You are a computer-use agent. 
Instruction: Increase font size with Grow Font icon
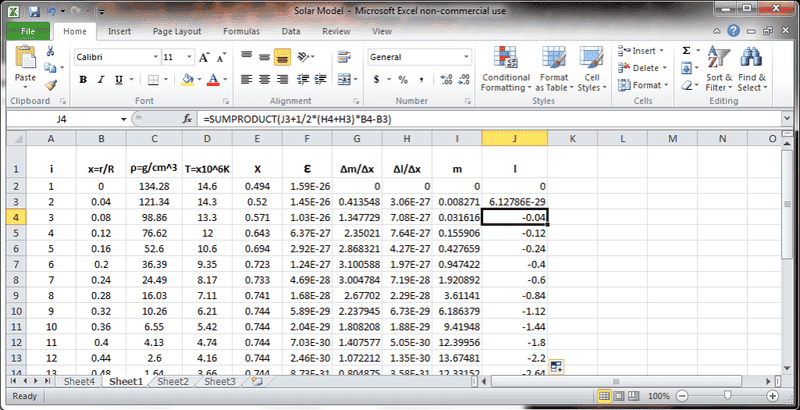pyautogui.click(x=204, y=57)
